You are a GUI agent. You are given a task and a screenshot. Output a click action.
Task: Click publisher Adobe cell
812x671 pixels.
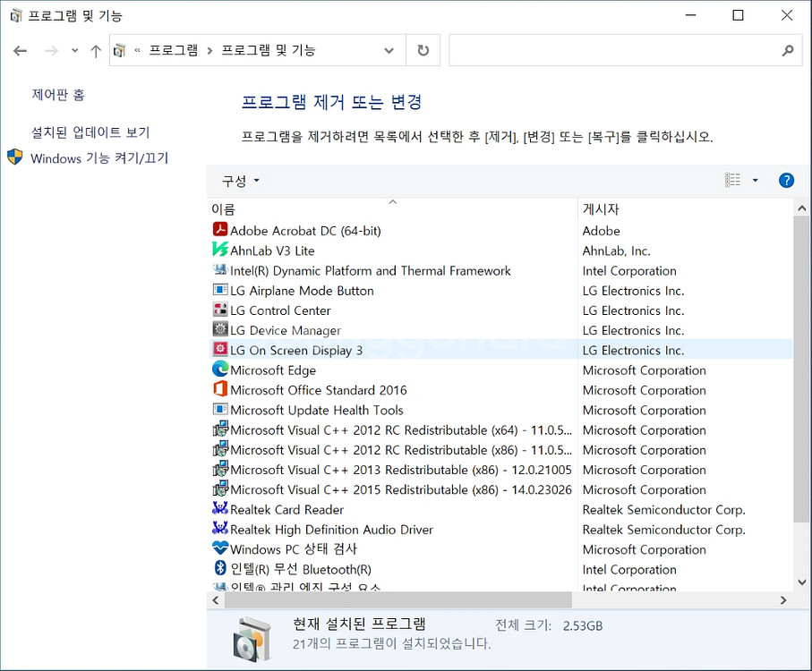pos(602,231)
